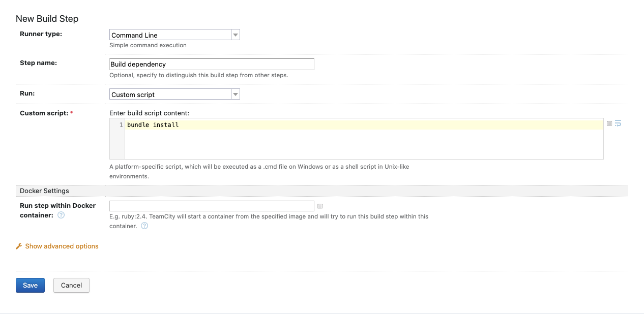
Task: Click the parameter icon beside the Docker container field
Action: (x=320, y=206)
